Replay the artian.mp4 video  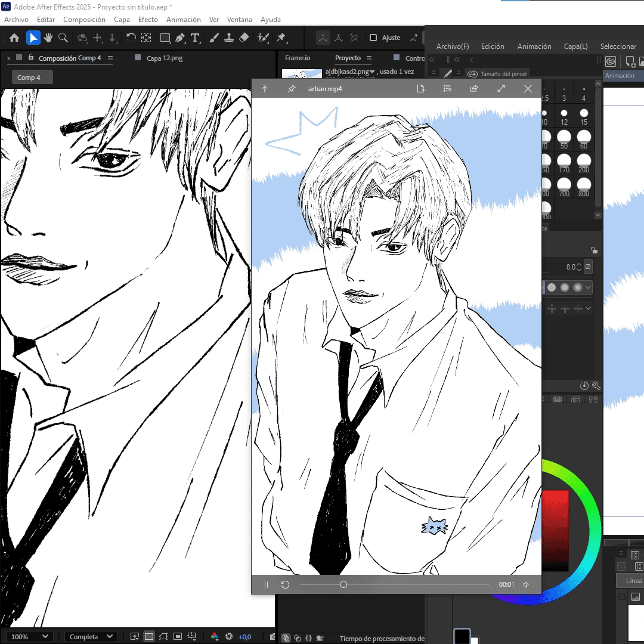click(285, 584)
